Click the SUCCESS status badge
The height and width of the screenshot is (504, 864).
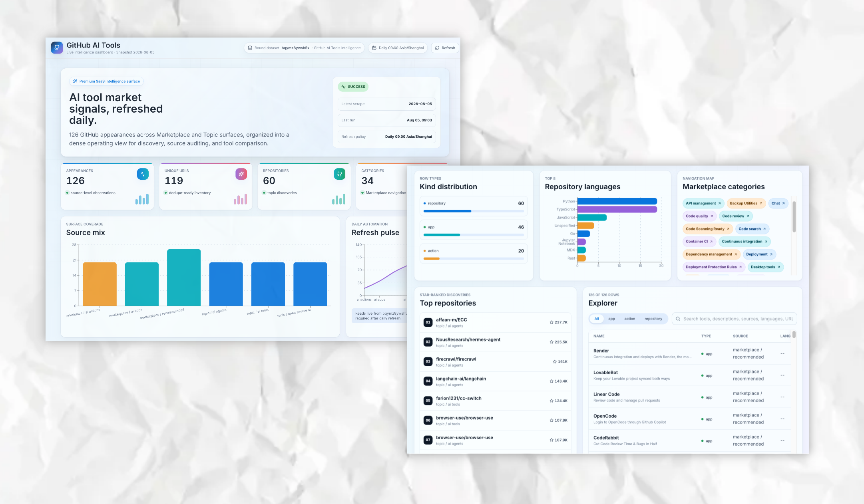(353, 87)
